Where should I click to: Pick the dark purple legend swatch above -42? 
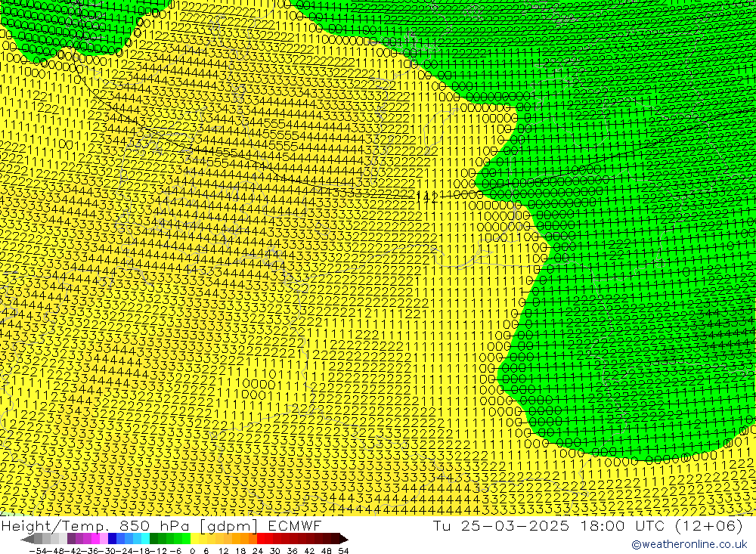72,539
